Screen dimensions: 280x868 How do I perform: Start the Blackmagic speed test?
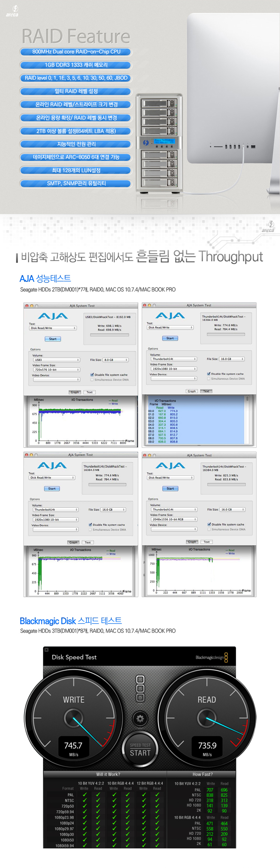(140, 750)
